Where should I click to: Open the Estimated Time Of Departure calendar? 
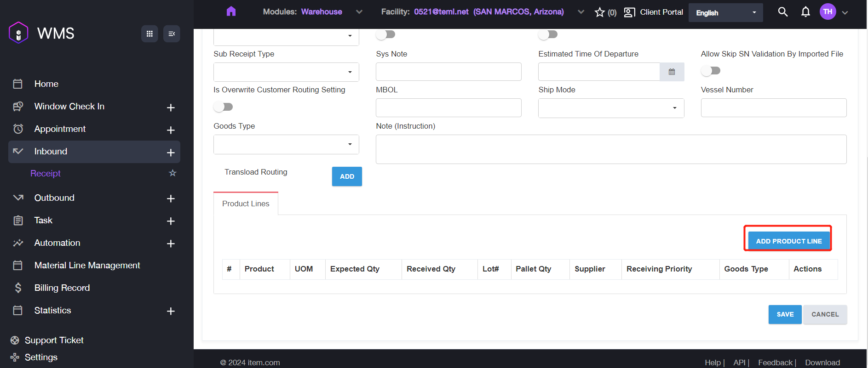coord(672,72)
